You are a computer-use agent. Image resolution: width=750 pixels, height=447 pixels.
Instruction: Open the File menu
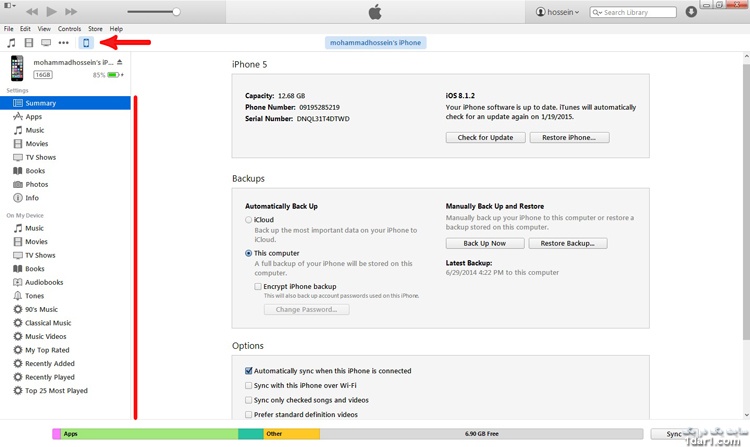click(x=9, y=29)
